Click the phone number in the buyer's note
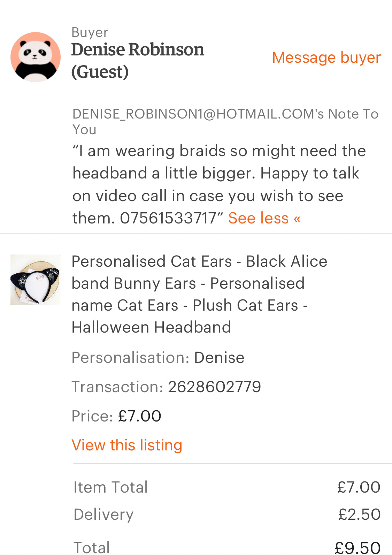Screen dimensions: 392x555 point(168,218)
